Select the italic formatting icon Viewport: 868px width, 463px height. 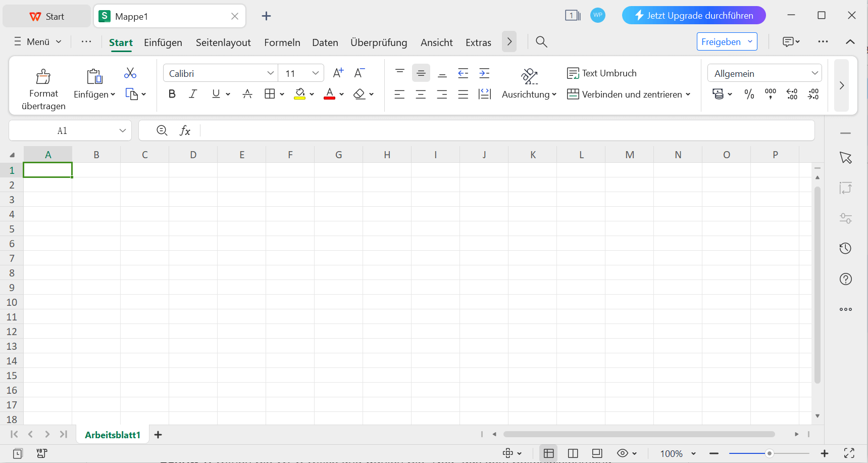coord(192,94)
